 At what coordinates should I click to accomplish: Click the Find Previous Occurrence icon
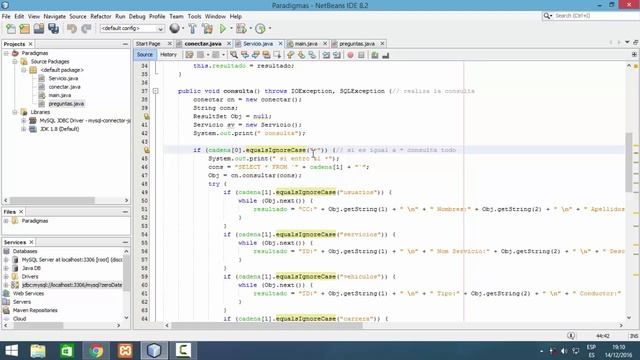[x=244, y=55]
